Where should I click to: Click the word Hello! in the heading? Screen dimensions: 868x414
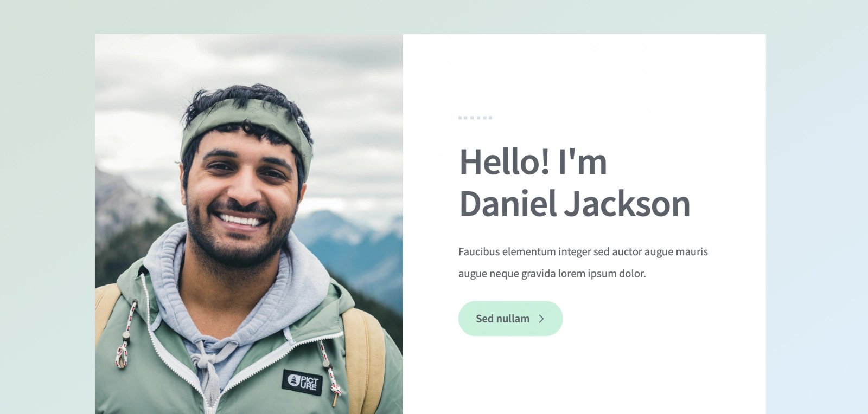click(x=505, y=162)
